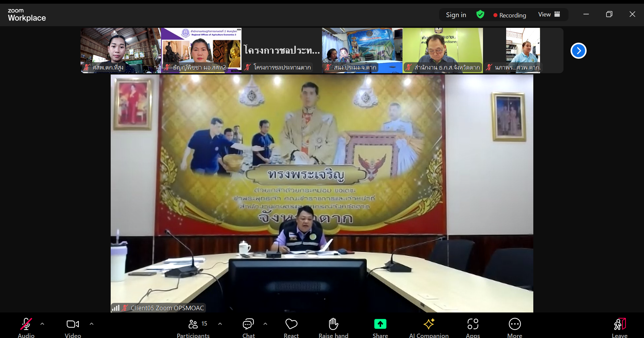The width and height of the screenshot is (644, 338).
Task: Click the green Share screen button
Action: click(380, 328)
